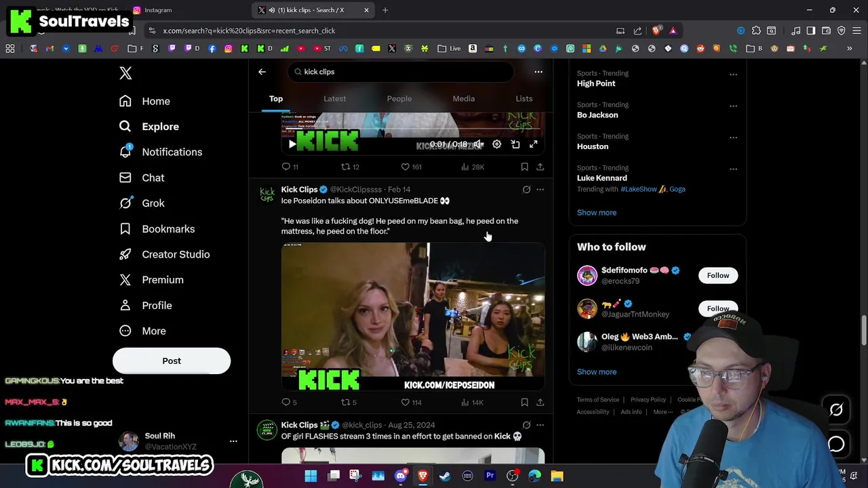Like the Ice Poseidon tweet with 114 likes
The width and height of the screenshot is (868, 488).
(x=411, y=403)
